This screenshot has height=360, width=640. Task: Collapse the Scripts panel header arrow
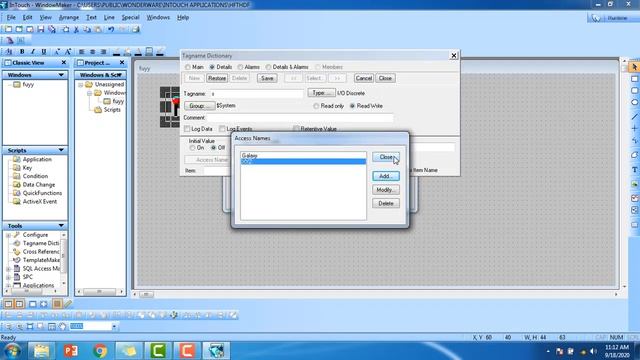61,150
